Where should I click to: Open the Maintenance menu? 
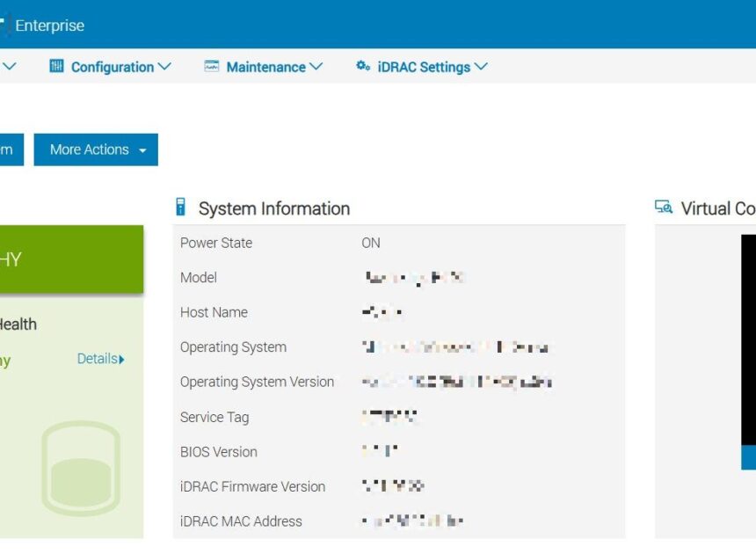(x=264, y=66)
